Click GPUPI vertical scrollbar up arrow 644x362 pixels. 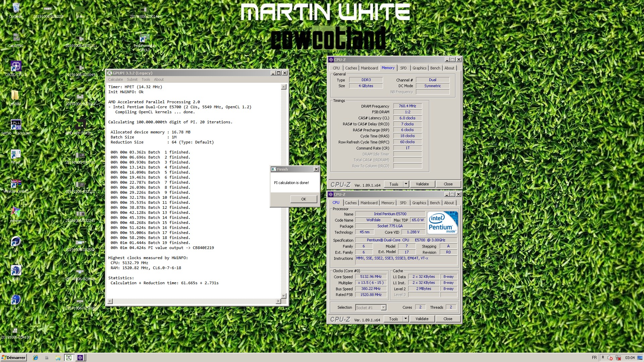284,87
